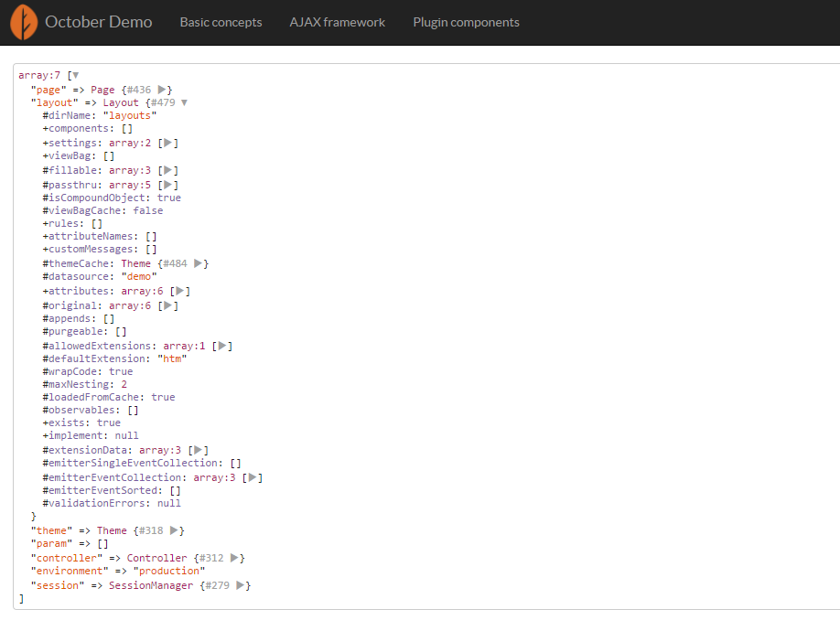The height and width of the screenshot is (631, 840).
Task: Open the Plugin components menu item
Action: tap(466, 22)
